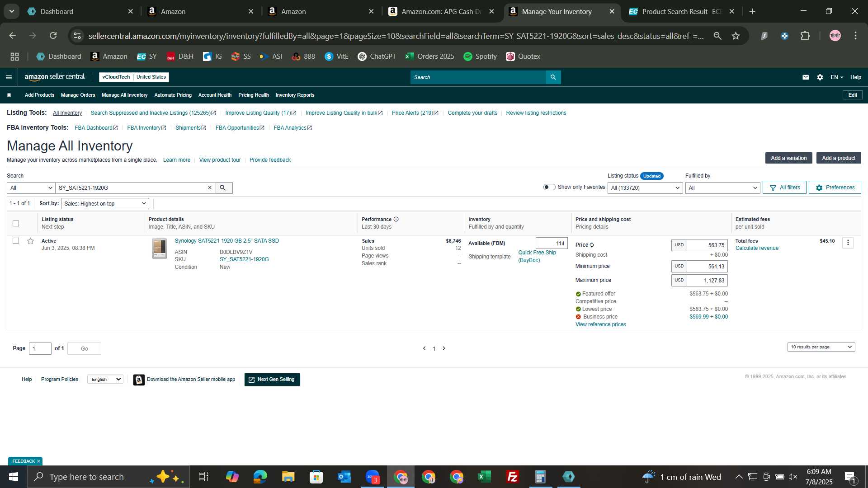
Task: Open the browser extensions puzzle icon
Action: click(x=805, y=36)
